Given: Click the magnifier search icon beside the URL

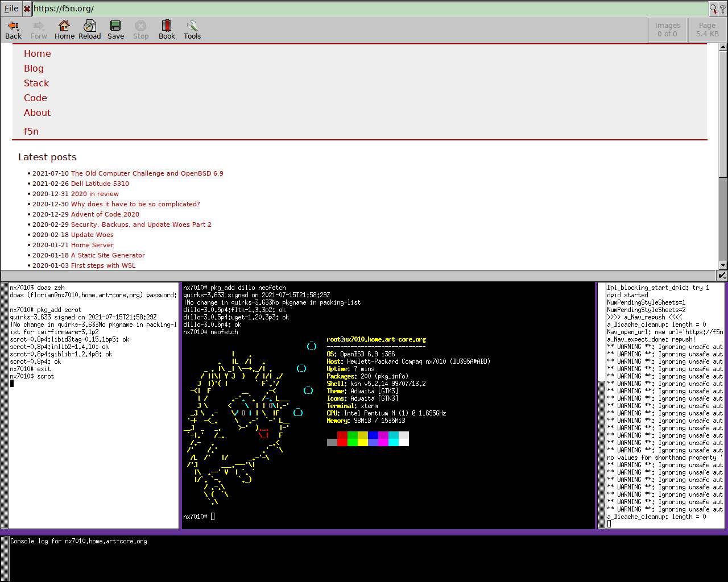Looking at the screenshot, I should pos(713,9).
